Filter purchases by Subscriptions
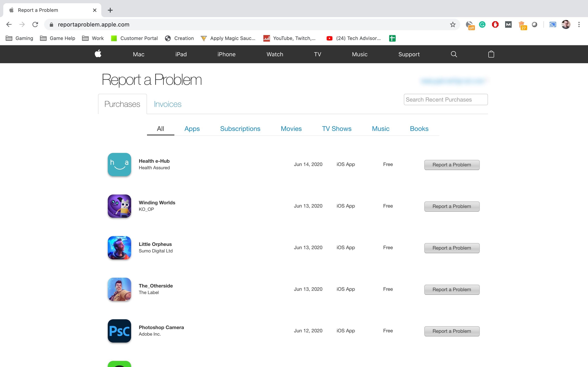Screen dimensions: 588x367 click(x=240, y=129)
